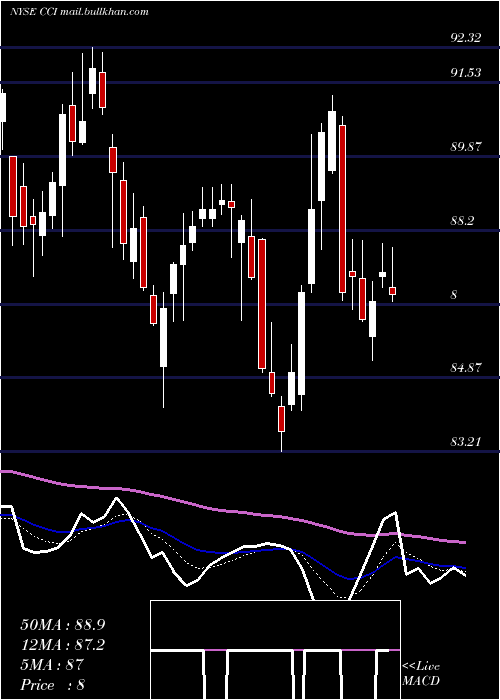
Task: Click the 83.21 price level label
Action: point(466,442)
